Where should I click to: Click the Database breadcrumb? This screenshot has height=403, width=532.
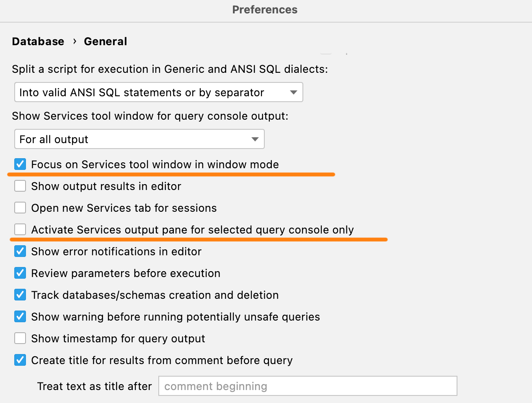point(38,41)
